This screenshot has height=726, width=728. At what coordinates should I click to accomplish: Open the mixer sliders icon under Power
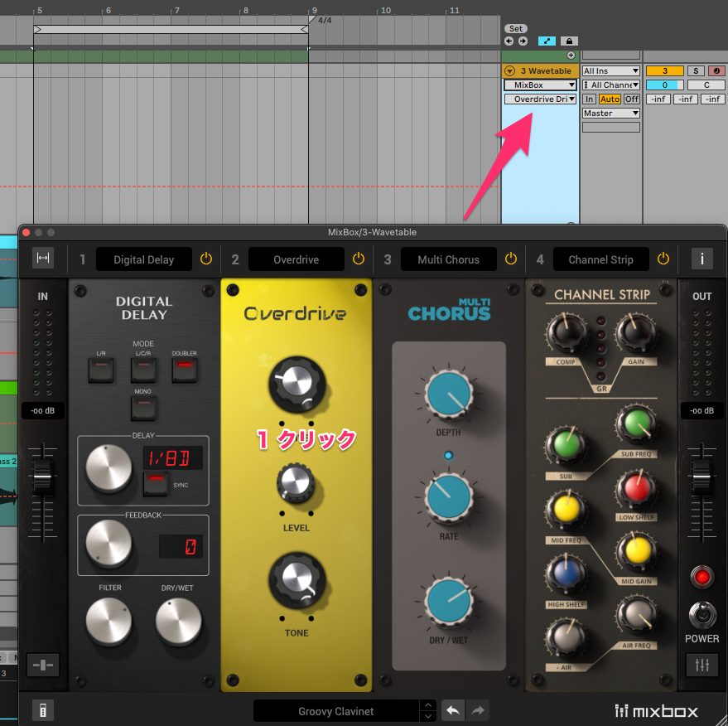(701, 665)
